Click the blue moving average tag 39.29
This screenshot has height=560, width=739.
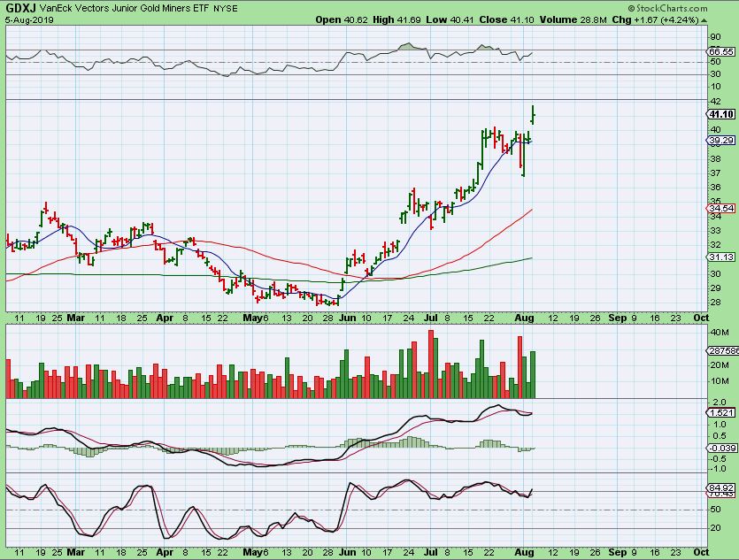tap(720, 140)
